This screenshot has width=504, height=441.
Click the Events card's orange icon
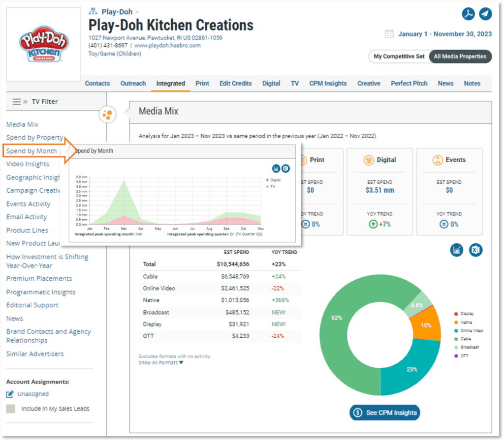point(438,160)
